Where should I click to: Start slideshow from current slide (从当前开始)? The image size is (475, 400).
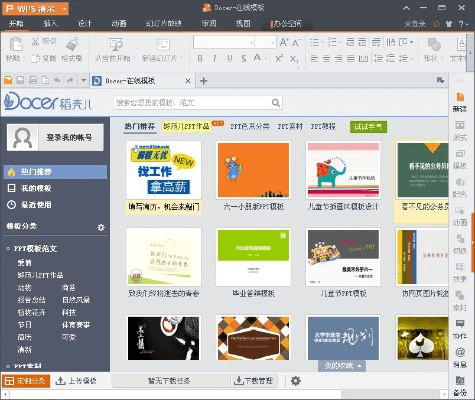pos(115,44)
